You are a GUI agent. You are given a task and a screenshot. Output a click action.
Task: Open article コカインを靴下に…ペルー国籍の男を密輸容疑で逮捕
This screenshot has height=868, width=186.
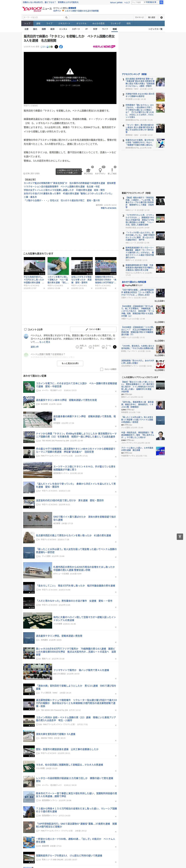[x=76, y=385]
